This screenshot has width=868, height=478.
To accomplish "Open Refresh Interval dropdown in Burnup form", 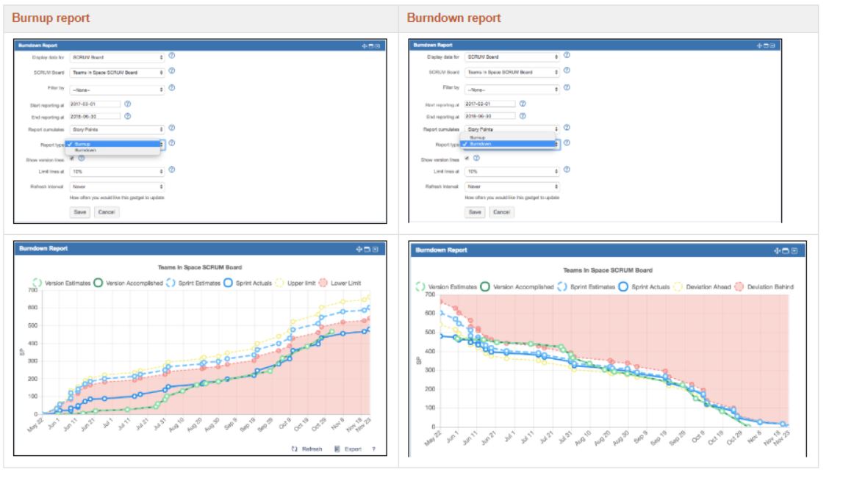I will coord(117,187).
